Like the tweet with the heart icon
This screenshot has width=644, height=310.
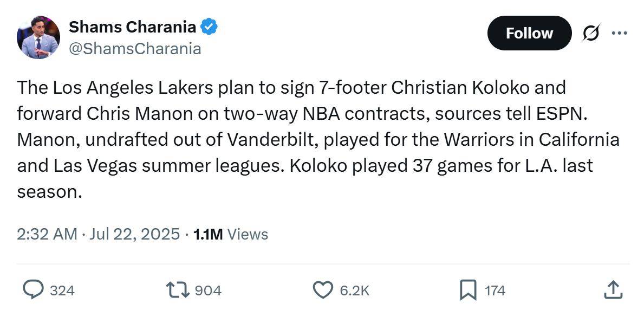323,290
